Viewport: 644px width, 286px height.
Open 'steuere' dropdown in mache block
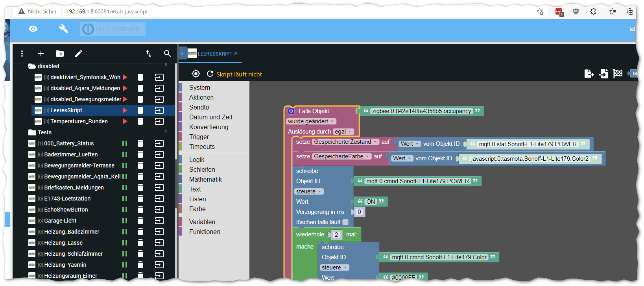334,267
